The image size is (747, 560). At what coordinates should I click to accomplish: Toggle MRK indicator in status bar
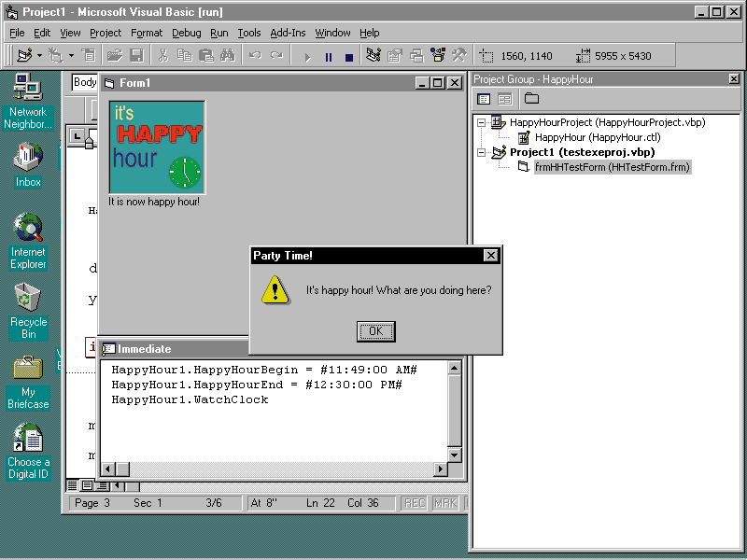click(x=445, y=503)
